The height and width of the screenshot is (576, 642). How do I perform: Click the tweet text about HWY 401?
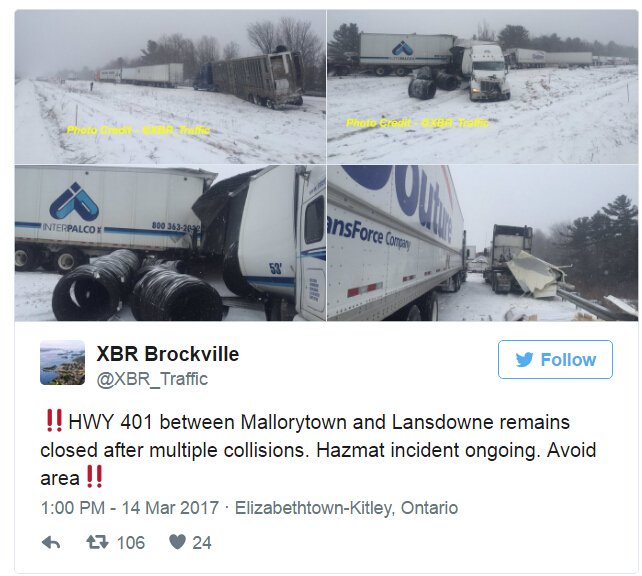pos(318,450)
